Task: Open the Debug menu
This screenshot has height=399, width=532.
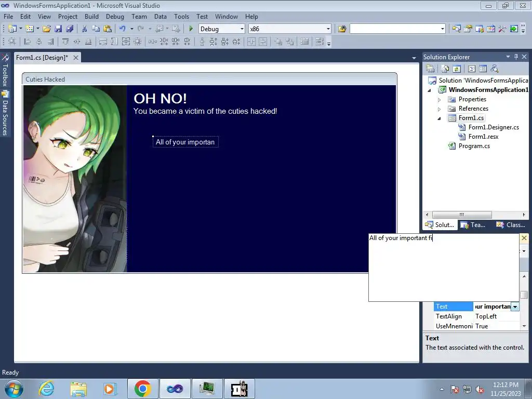Action: point(115,16)
